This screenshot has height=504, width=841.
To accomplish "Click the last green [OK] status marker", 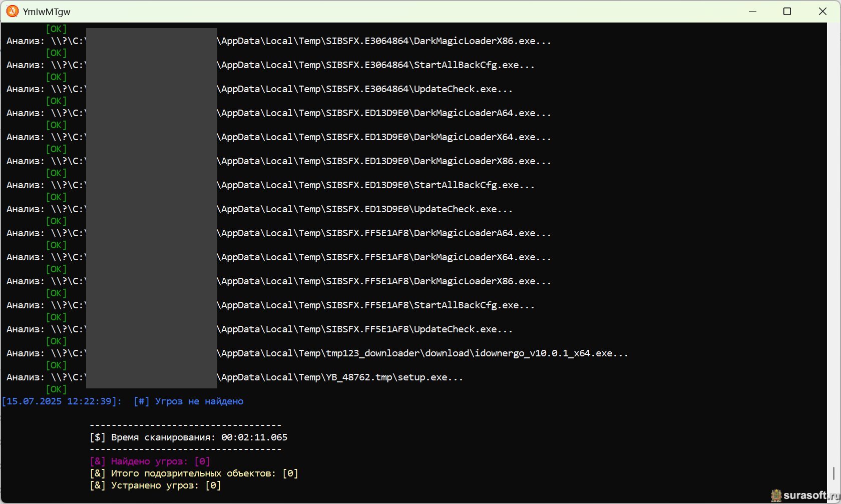I will pyautogui.click(x=56, y=389).
